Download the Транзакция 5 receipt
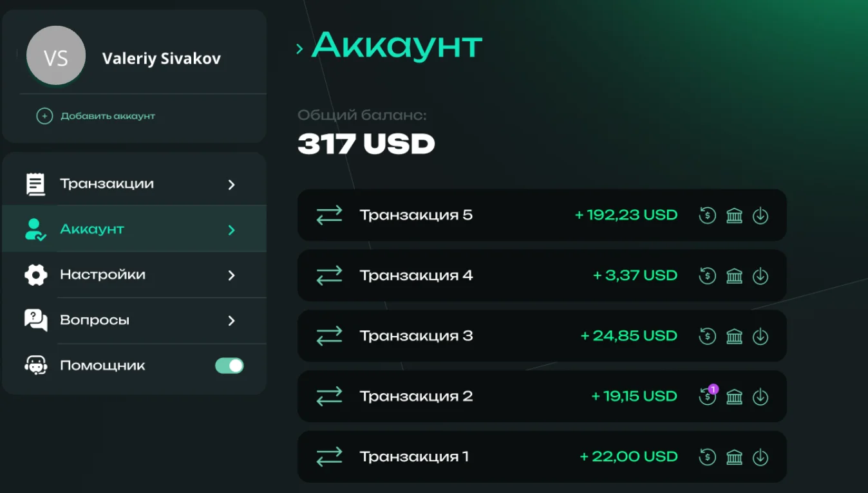The width and height of the screenshot is (868, 493). click(760, 216)
